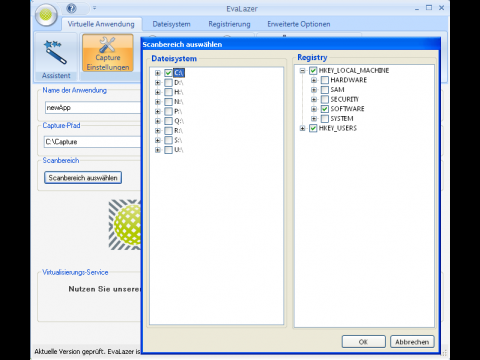This screenshot has height=360, width=480.
Task: Minimize the EvaLazer window
Action: click(417, 8)
